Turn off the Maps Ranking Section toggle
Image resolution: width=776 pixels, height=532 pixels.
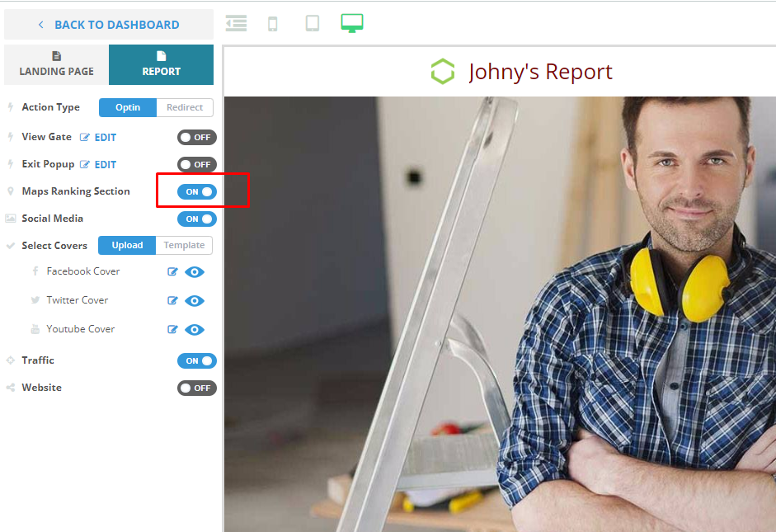tap(197, 192)
